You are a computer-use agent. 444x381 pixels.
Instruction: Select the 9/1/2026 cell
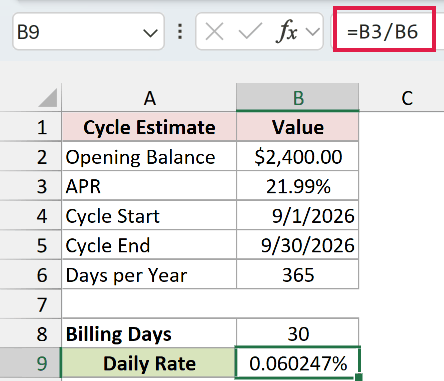298,216
